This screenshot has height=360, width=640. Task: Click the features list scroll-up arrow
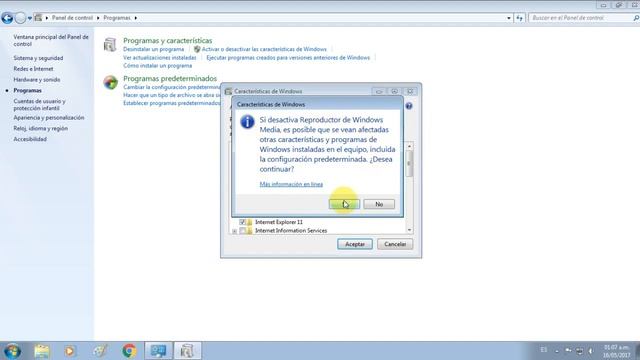coord(409,146)
